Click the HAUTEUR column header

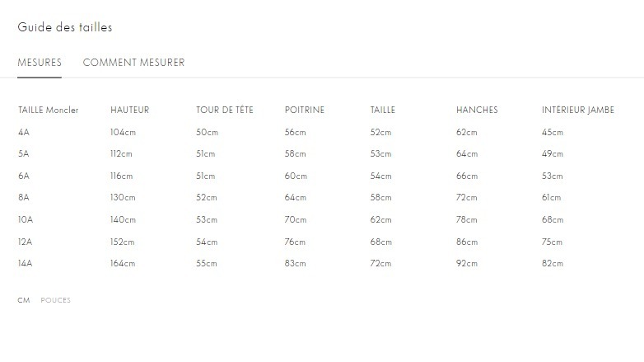[129, 110]
